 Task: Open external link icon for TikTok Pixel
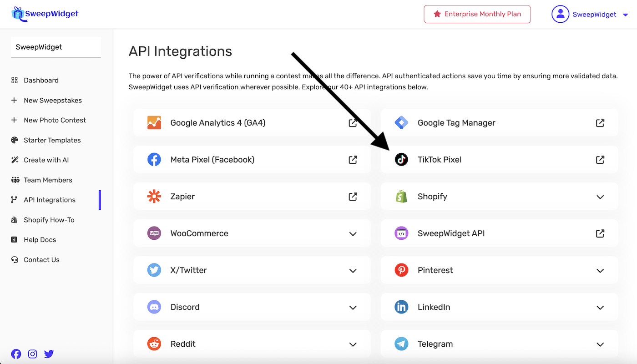point(600,160)
